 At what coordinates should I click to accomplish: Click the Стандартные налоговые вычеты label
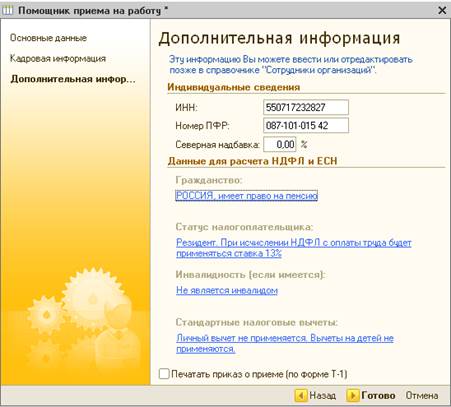click(x=257, y=323)
